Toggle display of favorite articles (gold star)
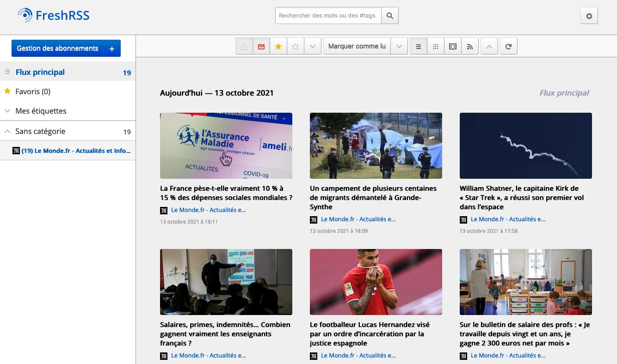617x364 pixels. coord(278,47)
